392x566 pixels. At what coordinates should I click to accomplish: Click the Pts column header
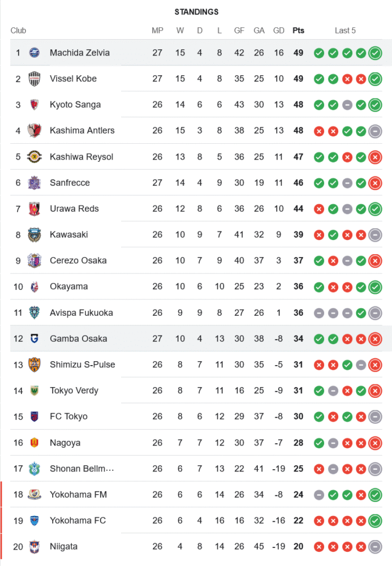click(298, 31)
